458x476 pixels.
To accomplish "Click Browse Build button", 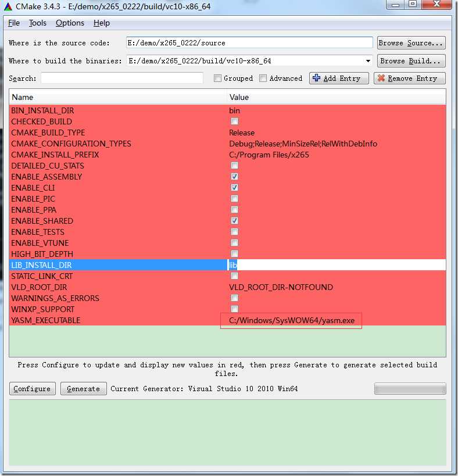I will click(412, 60).
